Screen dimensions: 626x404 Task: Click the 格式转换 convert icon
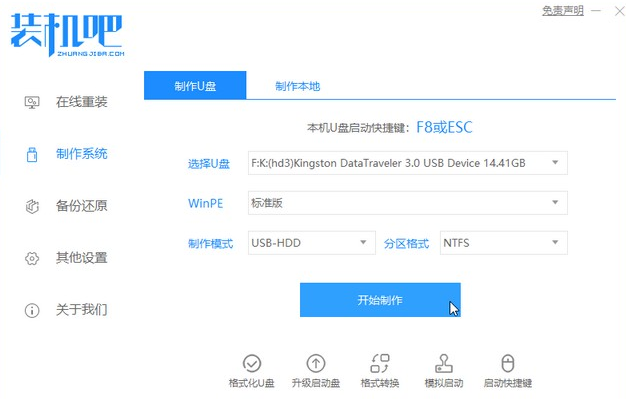coord(380,363)
